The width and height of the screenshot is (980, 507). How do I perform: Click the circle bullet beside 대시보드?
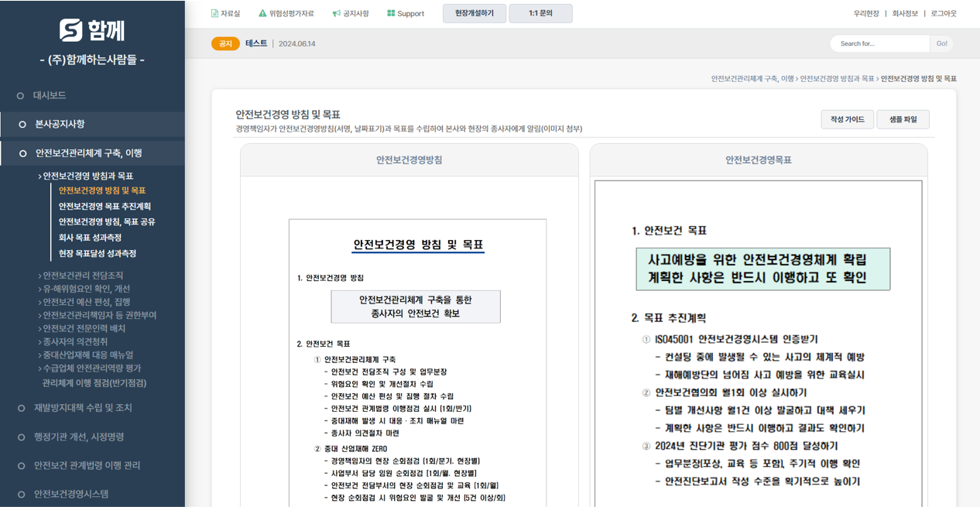(x=21, y=96)
